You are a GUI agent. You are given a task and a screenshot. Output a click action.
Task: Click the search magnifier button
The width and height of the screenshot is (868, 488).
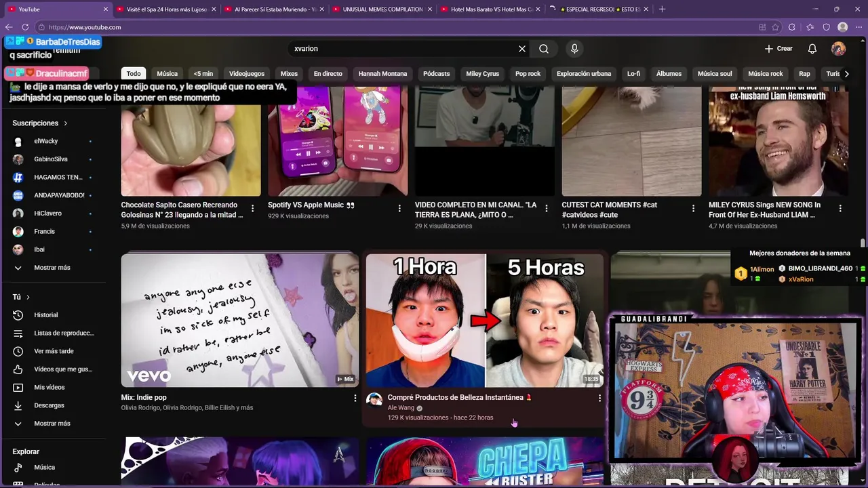(544, 49)
